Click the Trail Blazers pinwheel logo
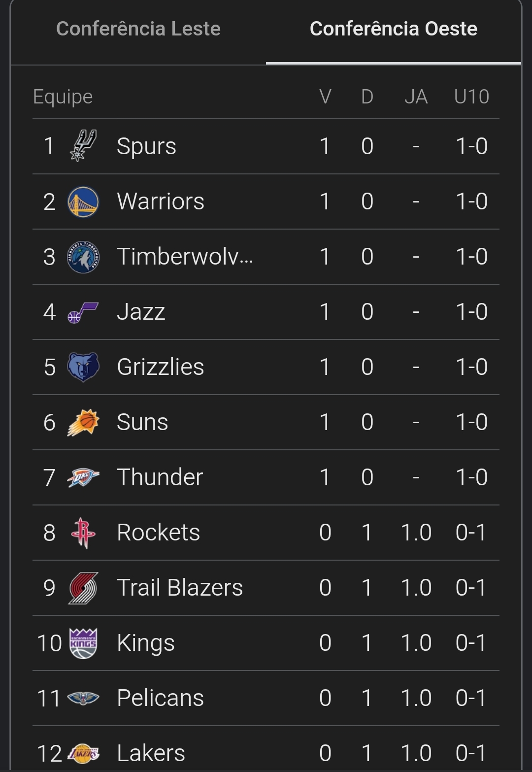 point(83,588)
